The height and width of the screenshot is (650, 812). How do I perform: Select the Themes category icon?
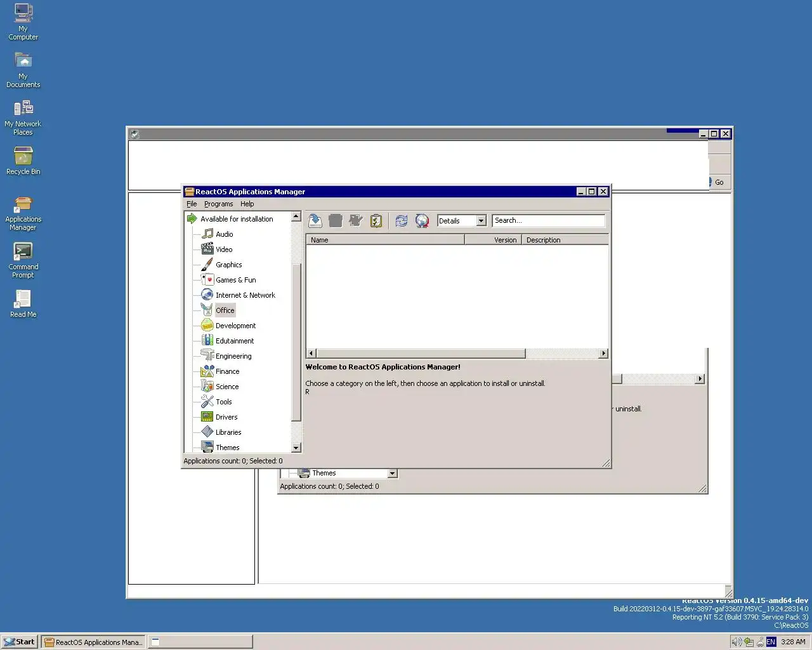[207, 446]
